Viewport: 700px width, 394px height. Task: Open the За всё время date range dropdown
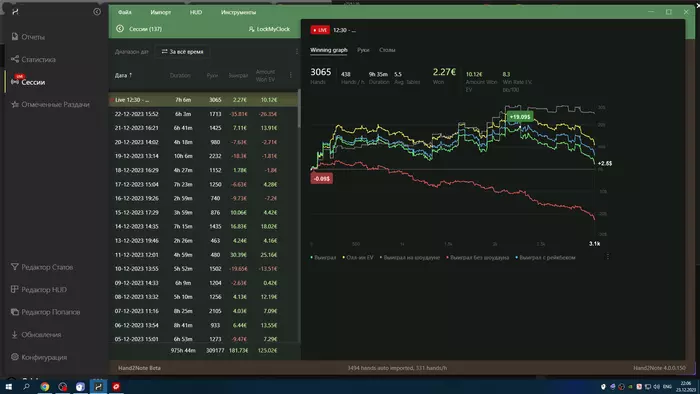pyautogui.click(x=183, y=52)
